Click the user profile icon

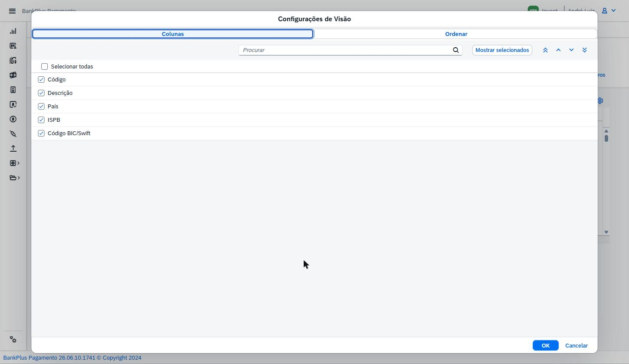pos(604,10)
